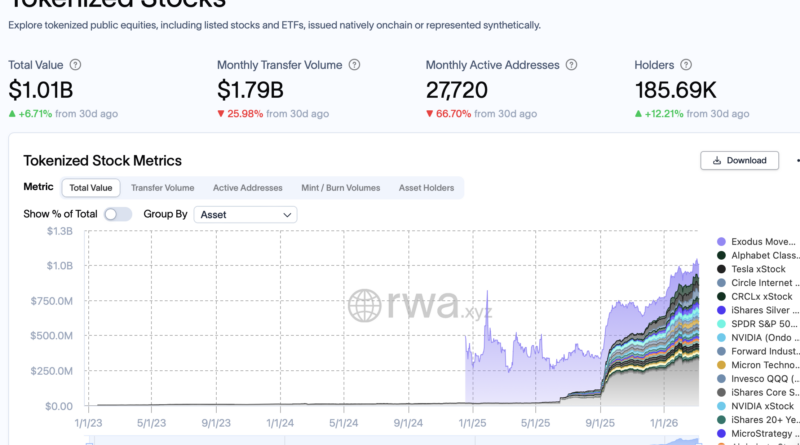Image resolution: width=800 pixels, height=445 pixels.
Task: Show the Active Addresses metric
Action: [x=248, y=187]
